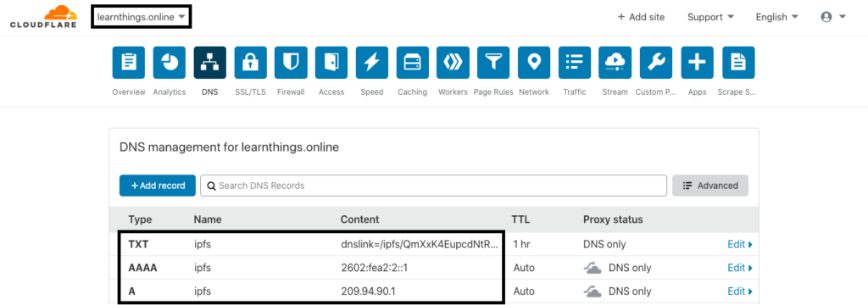Edit the A ipfs record
Image resolution: width=868 pixels, height=305 pixels.
tap(739, 291)
